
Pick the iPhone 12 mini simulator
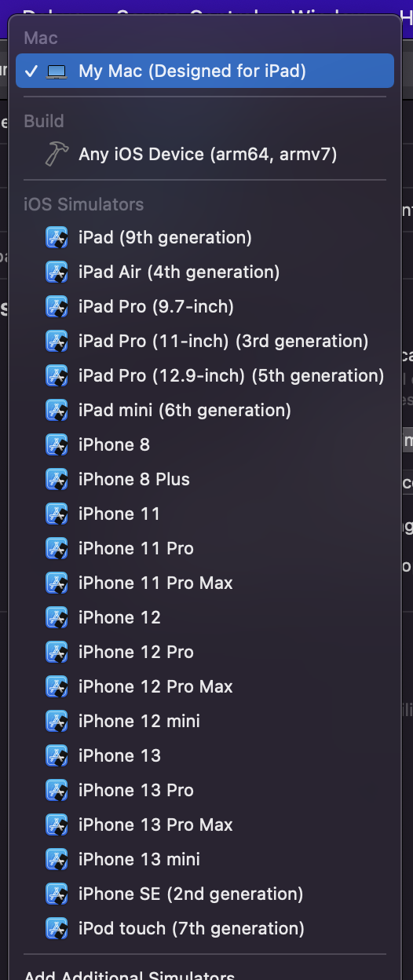pyautogui.click(x=204, y=721)
